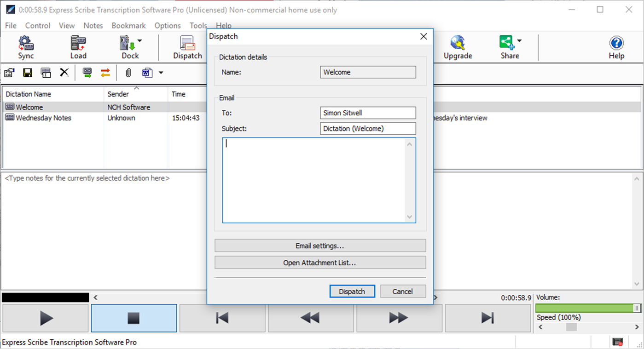Viewport: 644px width, 349px height.
Task: Click the Open Attachment List button
Action: 320,262
